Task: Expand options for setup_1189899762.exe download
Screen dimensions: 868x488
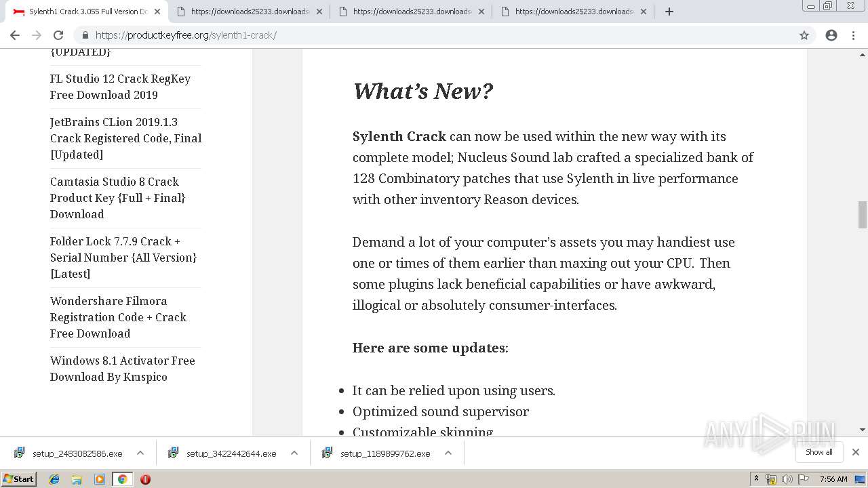Action: coord(448,453)
